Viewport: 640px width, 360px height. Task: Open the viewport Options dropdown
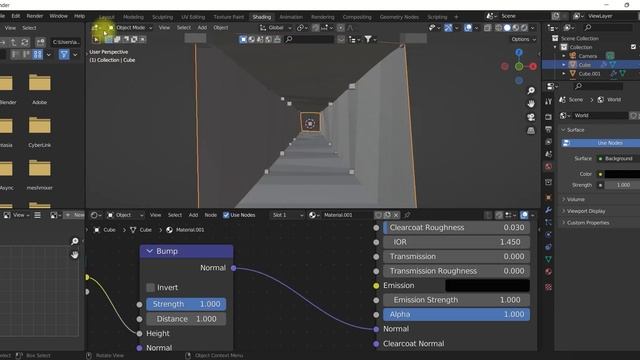pos(523,39)
